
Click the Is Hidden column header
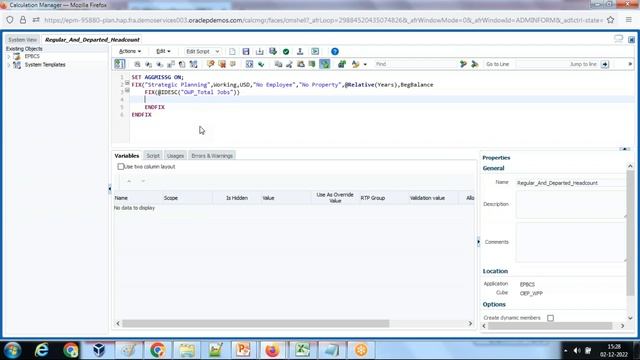click(x=237, y=198)
